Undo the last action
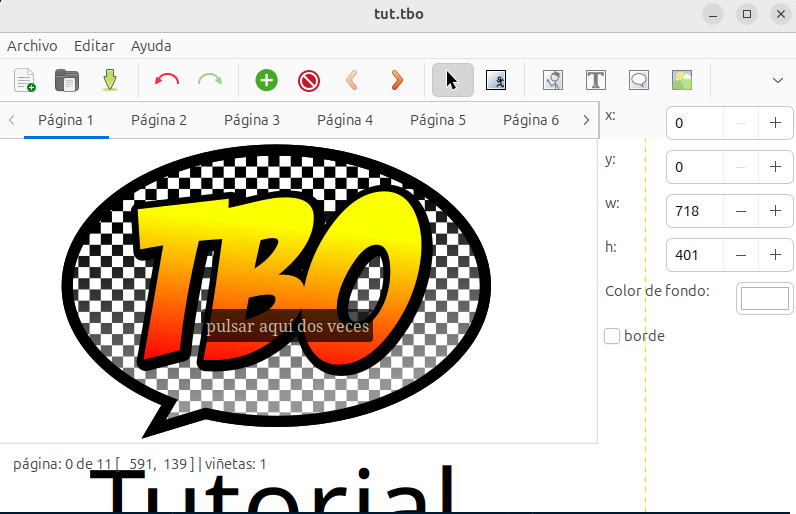Screen dimensions: 796x514 coord(166,80)
